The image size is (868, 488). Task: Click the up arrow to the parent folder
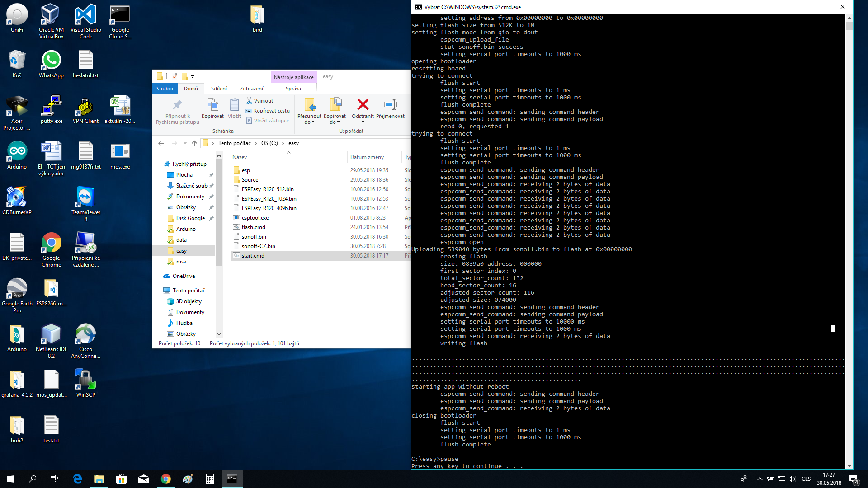(194, 143)
